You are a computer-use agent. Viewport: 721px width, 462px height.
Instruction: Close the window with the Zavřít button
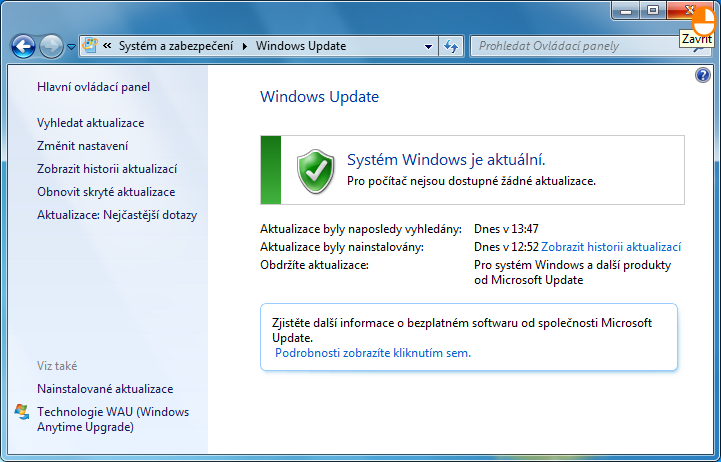(x=690, y=10)
